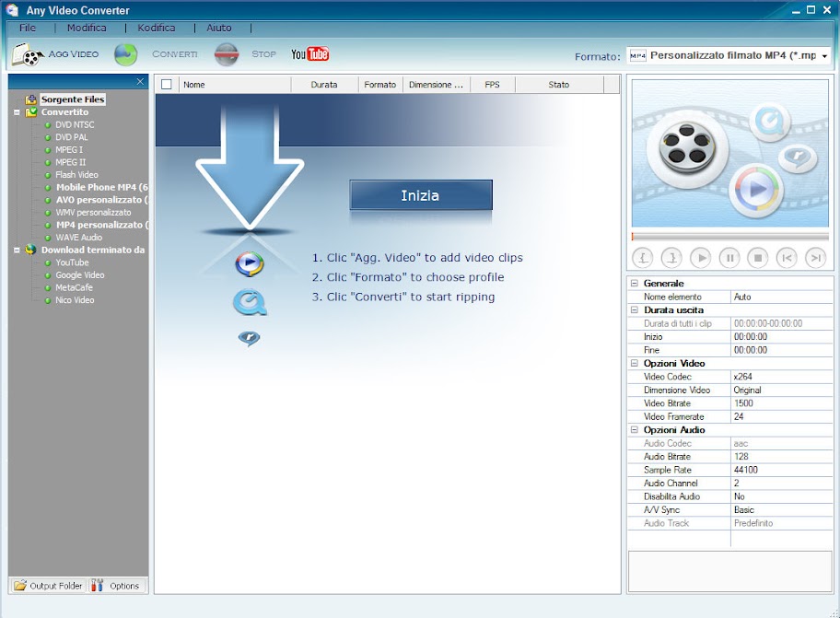The image size is (840, 618).
Task: Click the MP4 format icon beside Formato
Action: coord(637,55)
